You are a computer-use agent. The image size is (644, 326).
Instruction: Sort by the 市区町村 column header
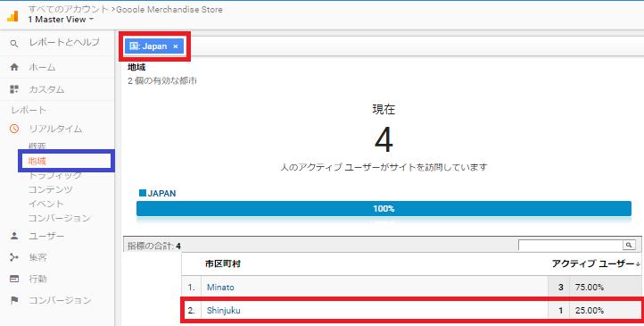pos(223,263)
